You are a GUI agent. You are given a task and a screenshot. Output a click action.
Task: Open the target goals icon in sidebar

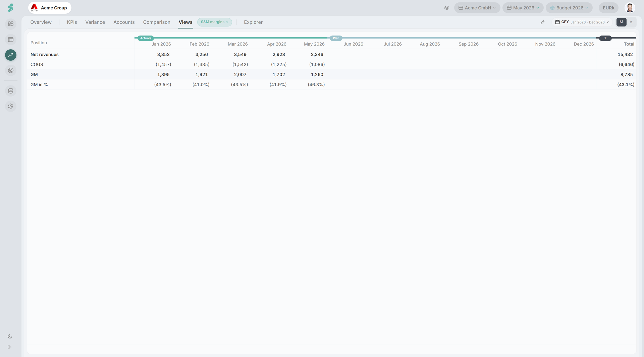11,70
